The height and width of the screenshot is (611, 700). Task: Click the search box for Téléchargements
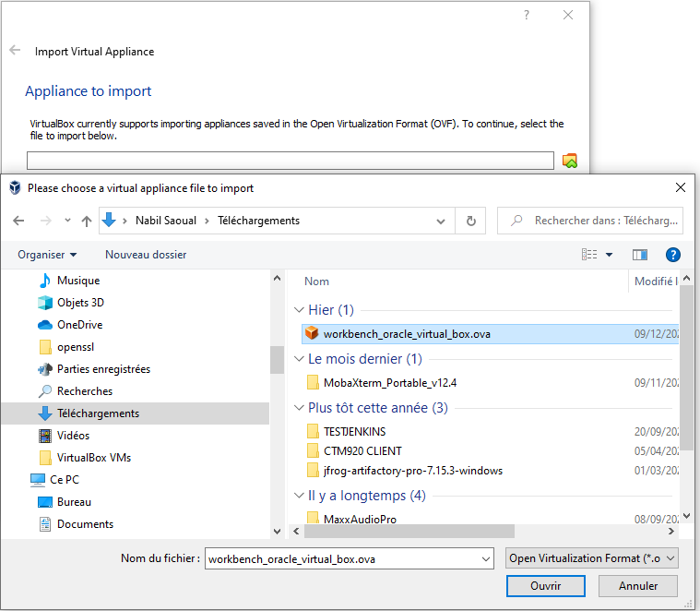pyautogui.click(x=590, y=221)
